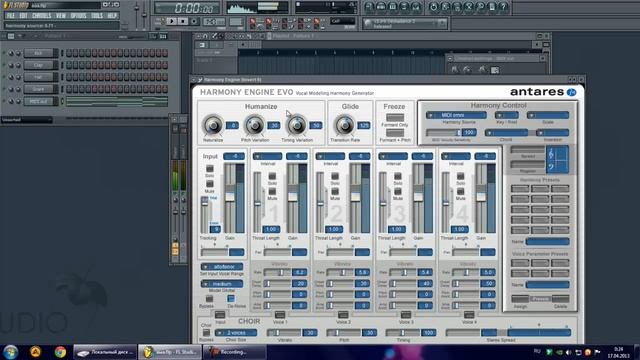Open the Key / Root dropdown
Viewport: 640px width, 360px height.
point(507,116)
